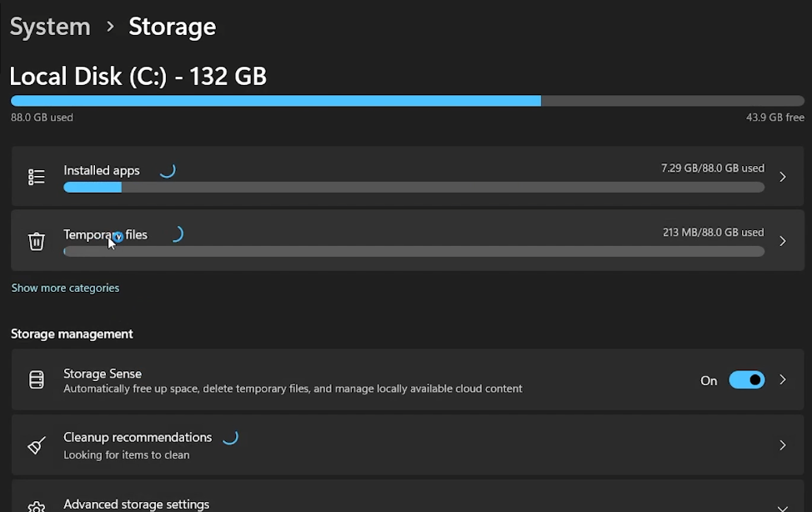Screen dimensions: 812x512
Task: Click loading spinner beside Temporary files label
Action: pos(176,234)
